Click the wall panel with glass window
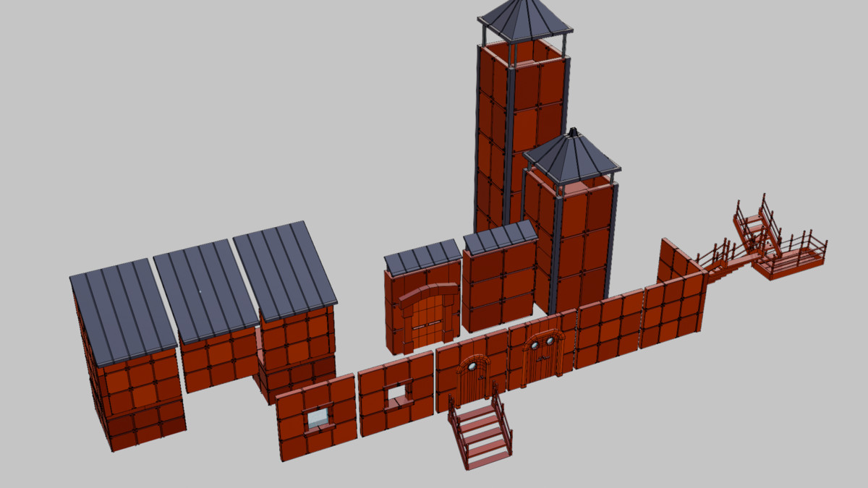The image size is (868, 488). tap(316, 417)
